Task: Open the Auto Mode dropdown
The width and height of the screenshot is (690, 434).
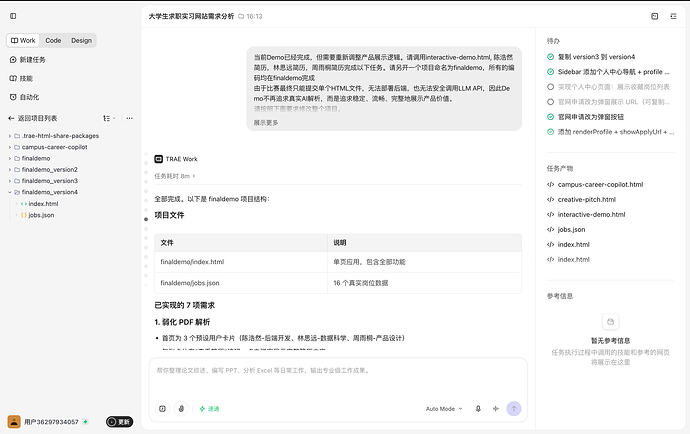Action: pos(444,409)
